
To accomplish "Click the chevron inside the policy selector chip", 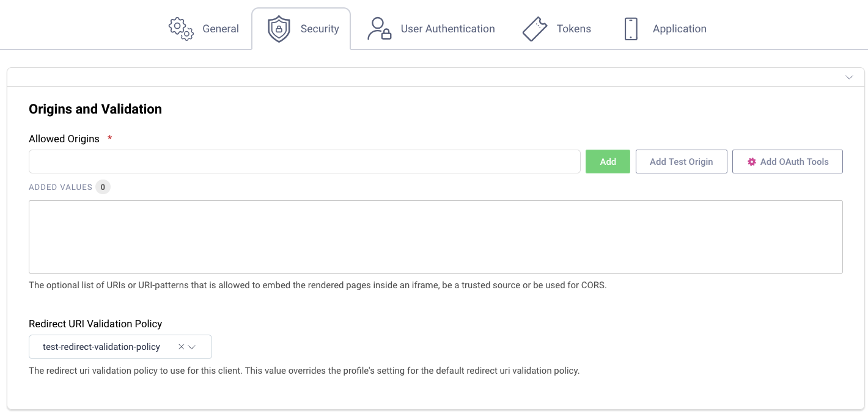I will 192,346.
